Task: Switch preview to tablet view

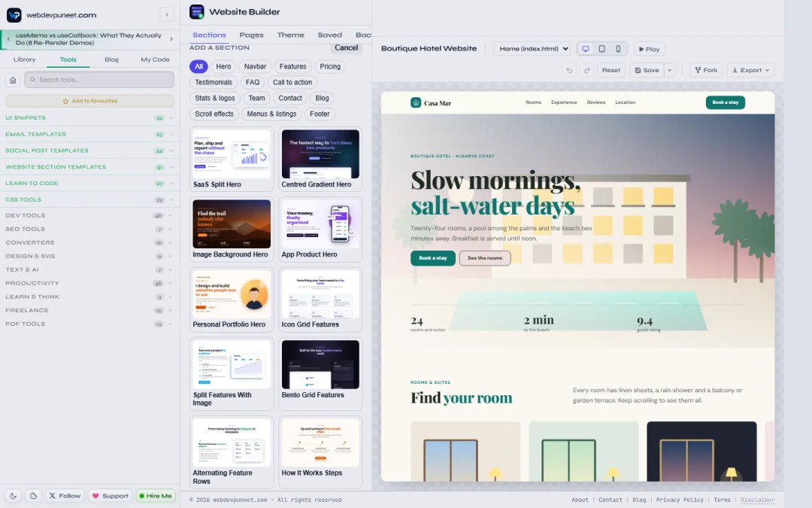Action: (x=601, y=49)
